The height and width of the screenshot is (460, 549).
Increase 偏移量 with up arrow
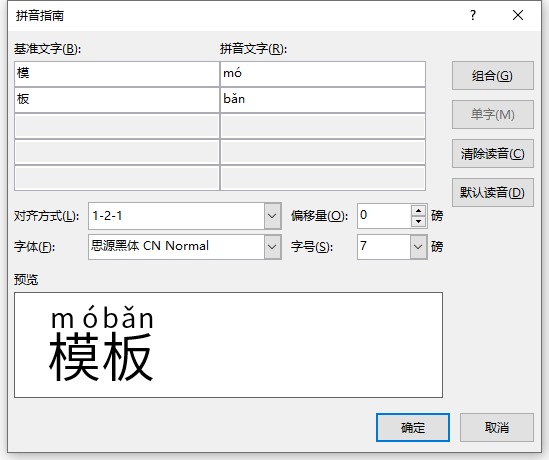(418, 210)
